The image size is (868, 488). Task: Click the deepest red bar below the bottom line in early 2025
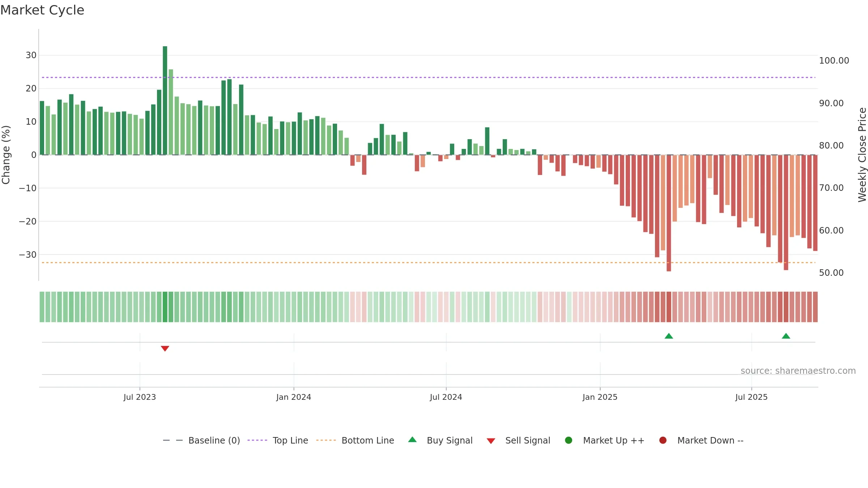click(x=669, y=213)
